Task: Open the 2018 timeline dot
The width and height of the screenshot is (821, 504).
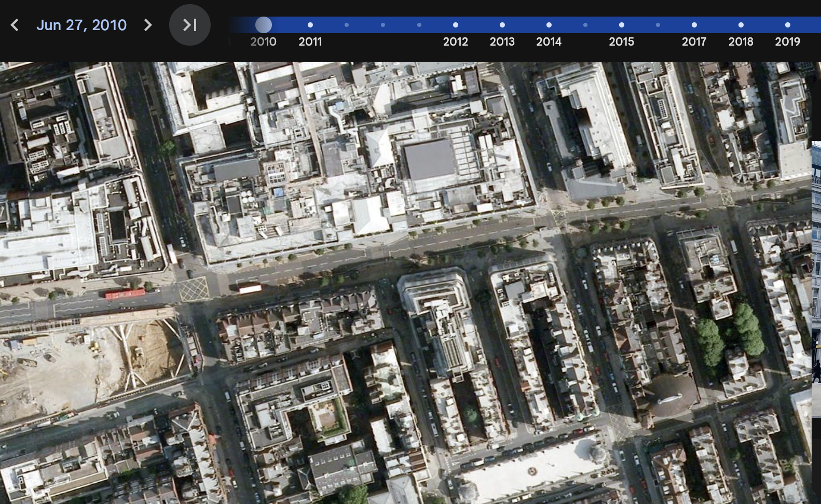Action: (x=741, y=25)
